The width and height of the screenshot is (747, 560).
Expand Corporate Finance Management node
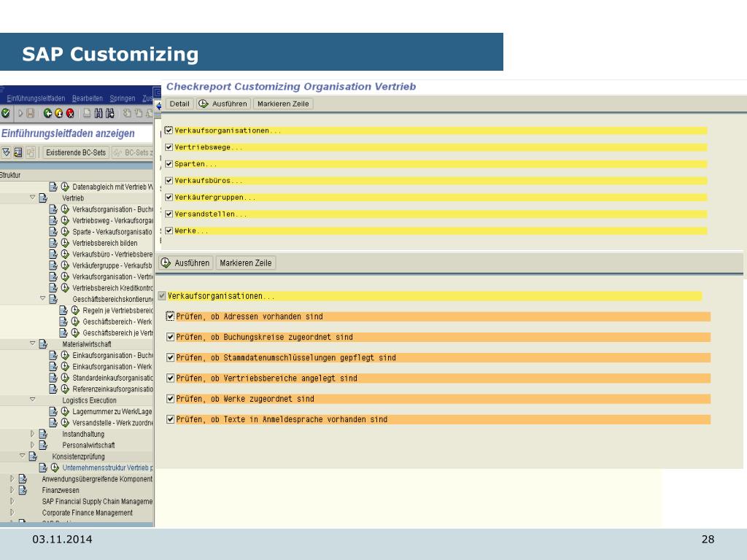[12, 513]
